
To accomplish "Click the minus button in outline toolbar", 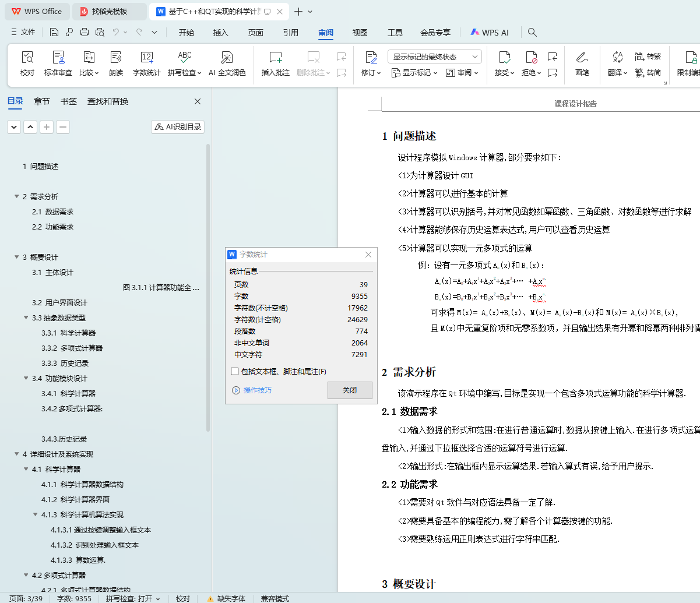I will [63, 126].
